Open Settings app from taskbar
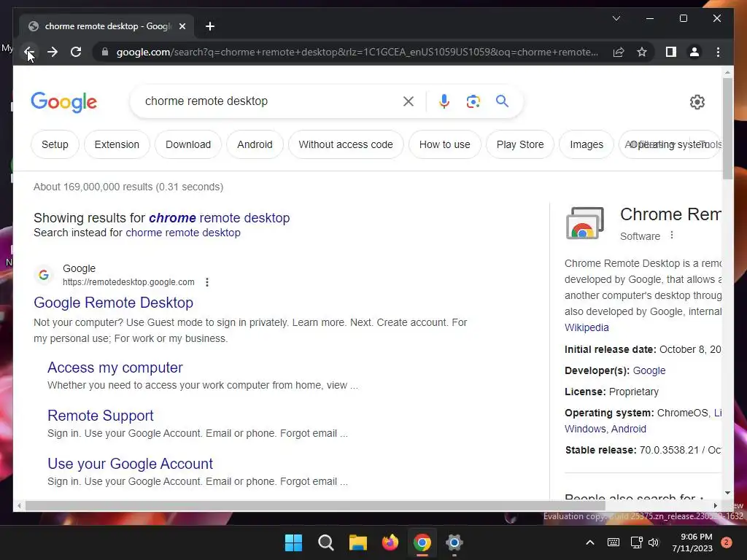This screenshot has height=560, width=747. (454, 542)
